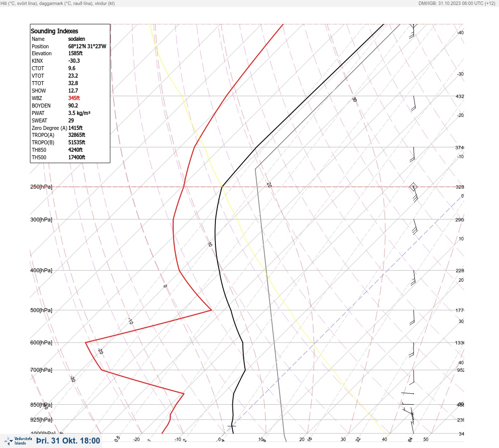Click the '50' temperature axis label
Viewport: 499px width, 448px height.
[x=426, y=440]
